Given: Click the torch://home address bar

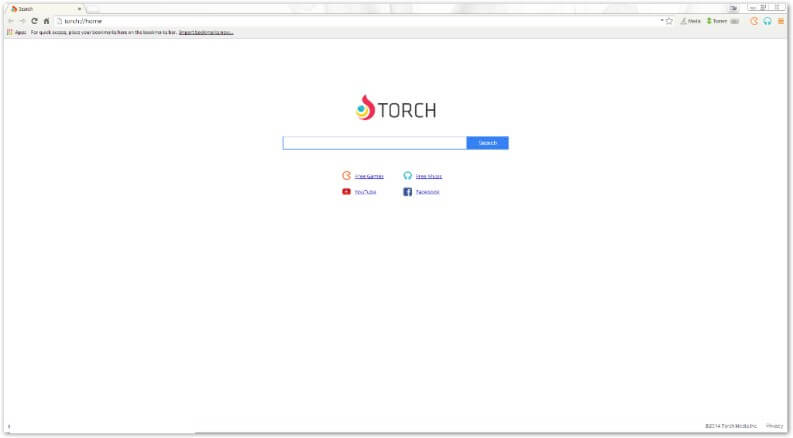Looking at the screenshot, I should tap(357, 21).
